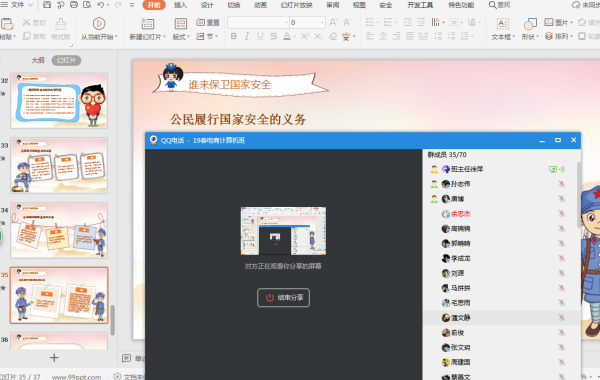Screen dimensions: 600x380
Task: Add a slide with the plus button
Action: pyautogui.click(x=54, y=358)
